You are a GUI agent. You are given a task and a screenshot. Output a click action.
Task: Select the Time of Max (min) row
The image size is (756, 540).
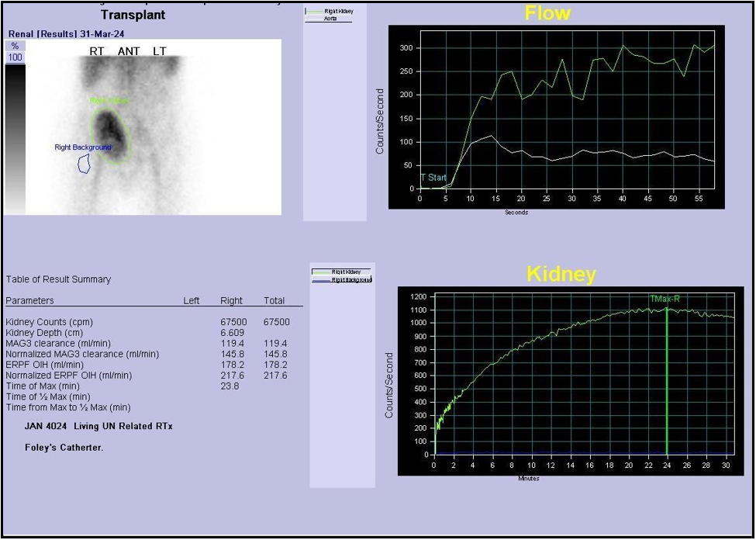click(43, 386)
